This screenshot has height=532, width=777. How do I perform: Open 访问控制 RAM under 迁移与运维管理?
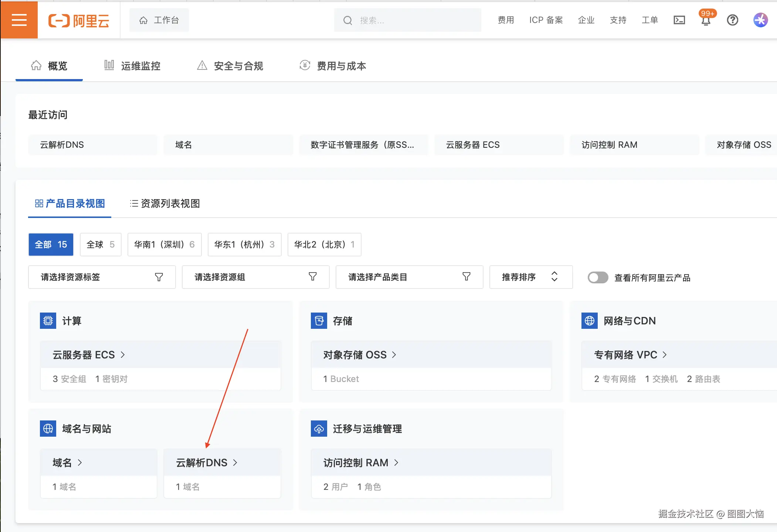[355, 463]
